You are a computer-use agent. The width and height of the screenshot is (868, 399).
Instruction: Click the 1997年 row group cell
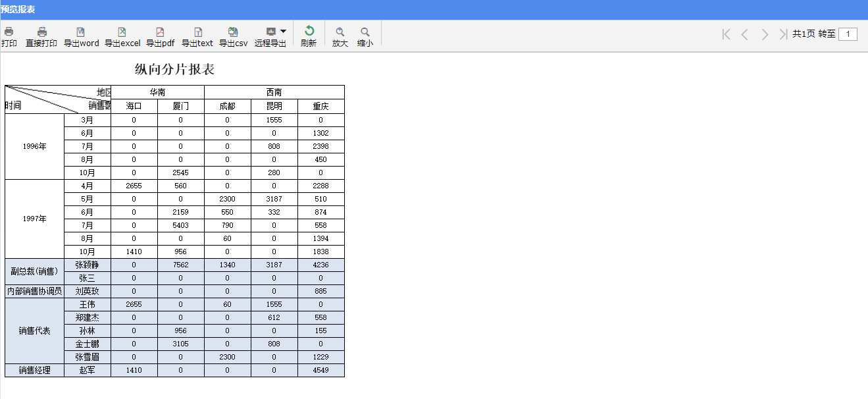click(x=34, y=219)
